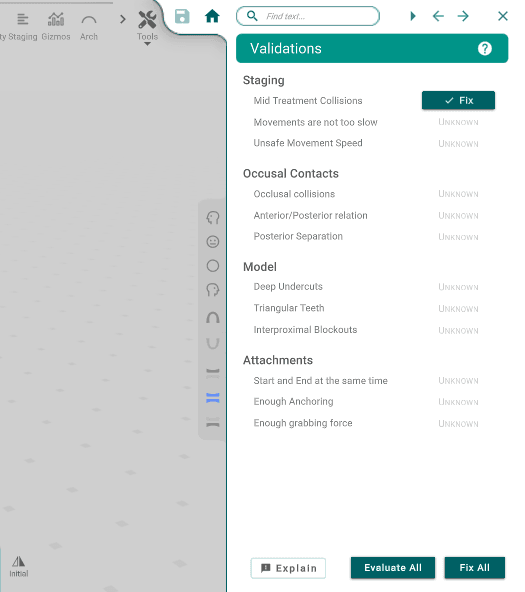Click the Occusal Contacts section heading
This screenshot has width=525, height=592.
click(291, 174)
